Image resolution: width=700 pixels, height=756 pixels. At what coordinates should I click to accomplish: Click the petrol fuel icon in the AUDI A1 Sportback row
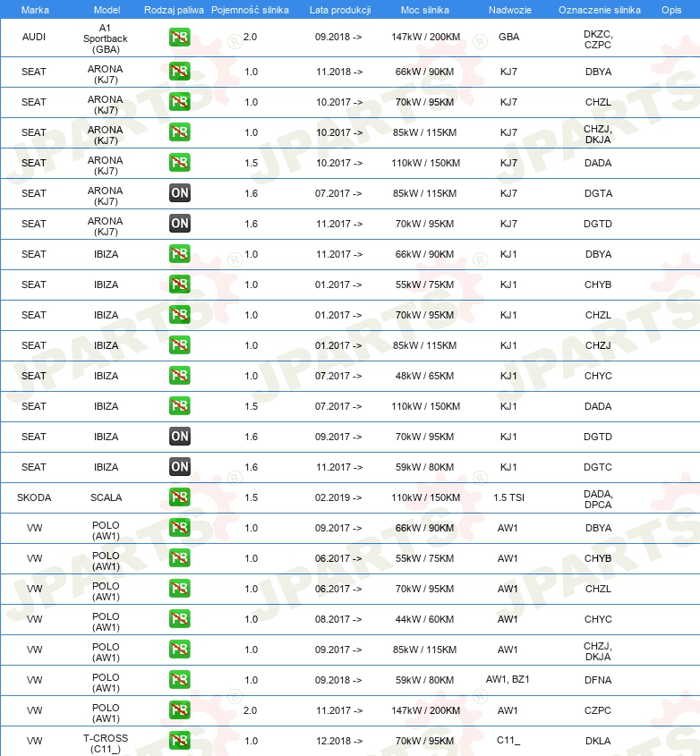click(x=179, y=37)
